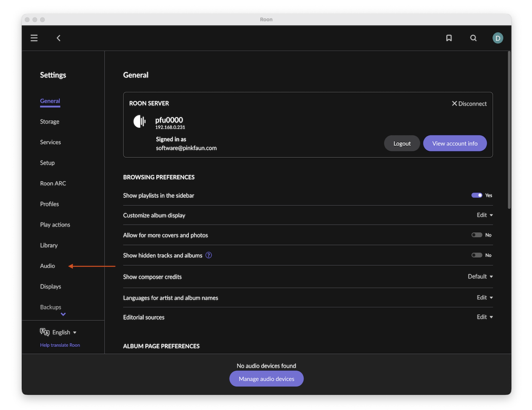Click the Logout button
Screen dimensions: 532x410
point(402,143)
